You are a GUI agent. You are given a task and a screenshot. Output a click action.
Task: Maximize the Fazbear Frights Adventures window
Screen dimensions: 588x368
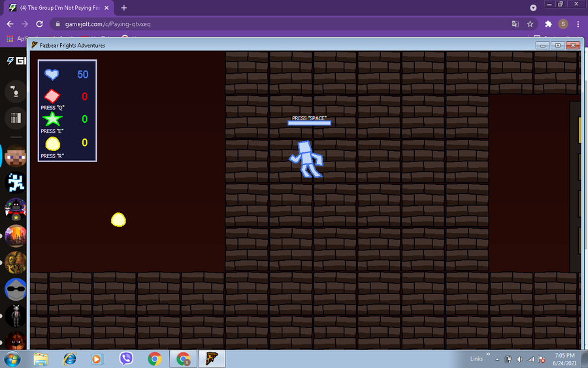pyautogui.click(x=558, y=45)
